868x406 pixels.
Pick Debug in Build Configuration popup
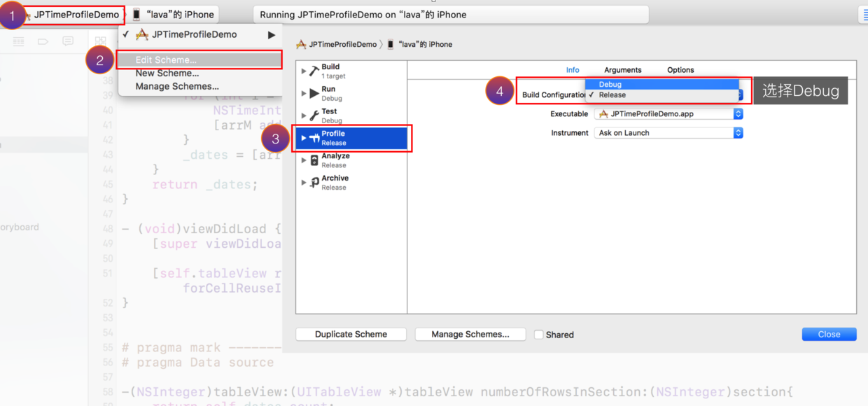click(x=662, y=84)
